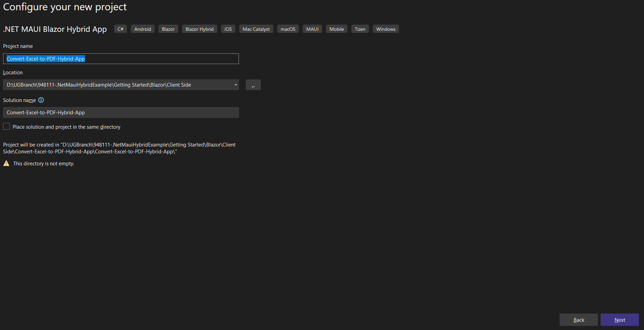The image size is (644, 330).
Task: Click the Android platform tag
Action: (143, 29)
